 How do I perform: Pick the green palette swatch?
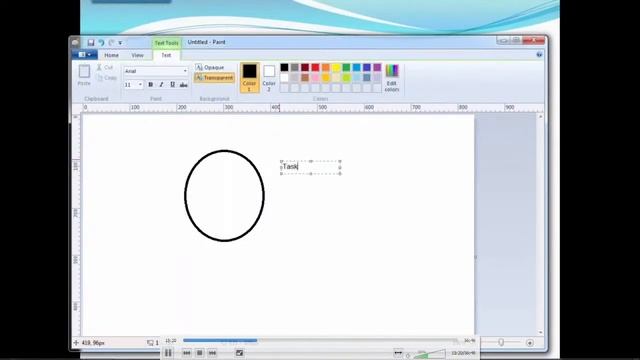point(346,67)
